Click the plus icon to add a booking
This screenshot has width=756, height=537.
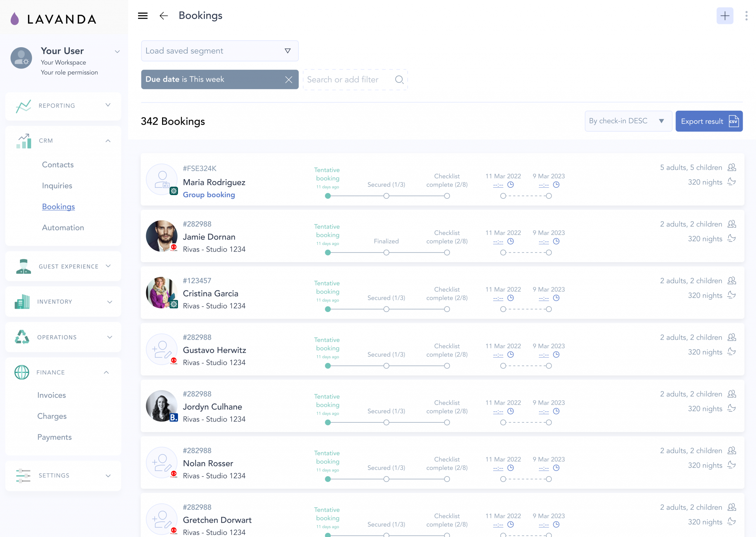tap(725, 15)
